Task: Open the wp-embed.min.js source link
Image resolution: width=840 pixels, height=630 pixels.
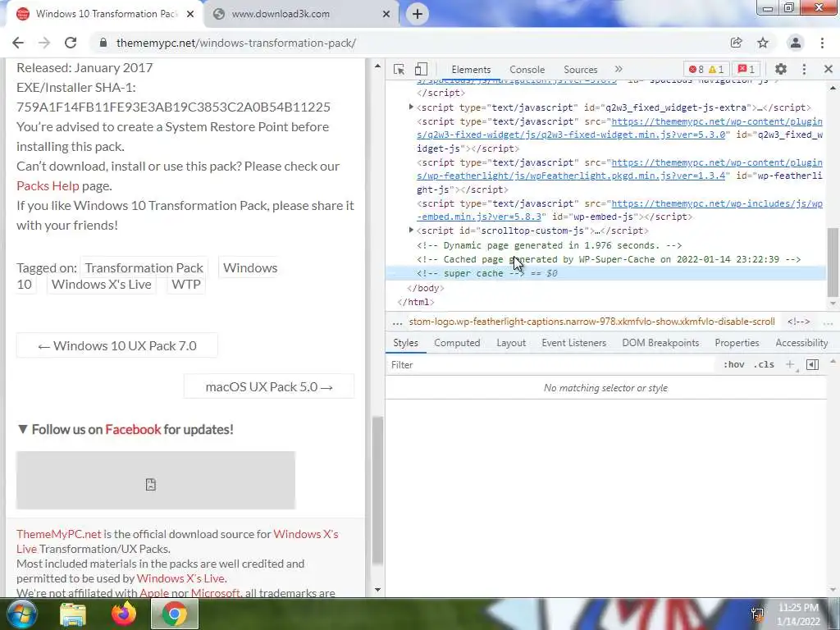Action: click(620, 210)
